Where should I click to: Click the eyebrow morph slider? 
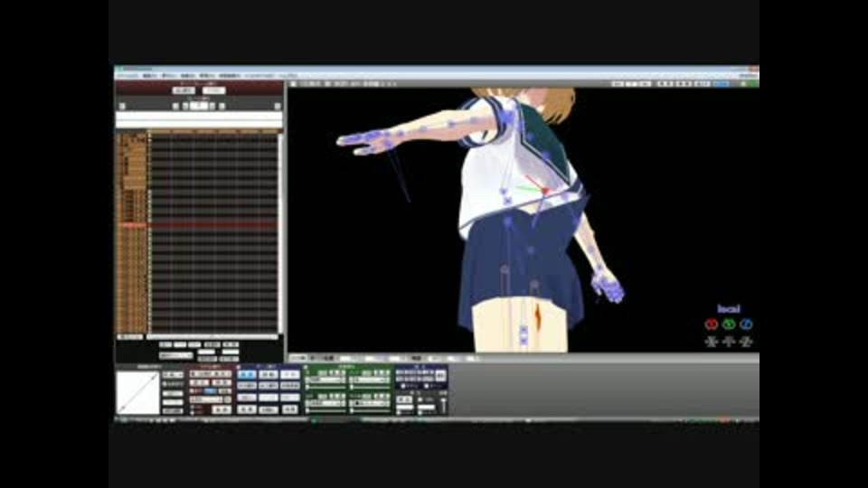[326, 411]
